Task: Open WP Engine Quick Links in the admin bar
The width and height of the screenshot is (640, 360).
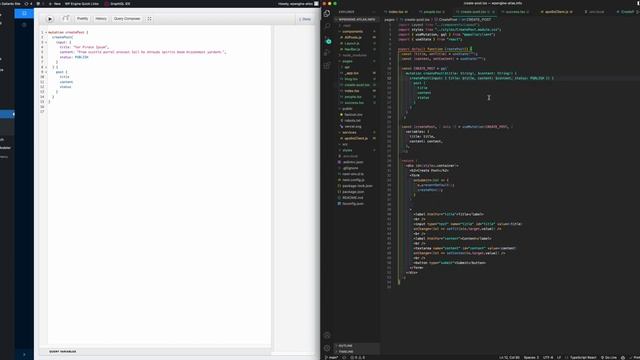Action: click(x=82, y=4)
